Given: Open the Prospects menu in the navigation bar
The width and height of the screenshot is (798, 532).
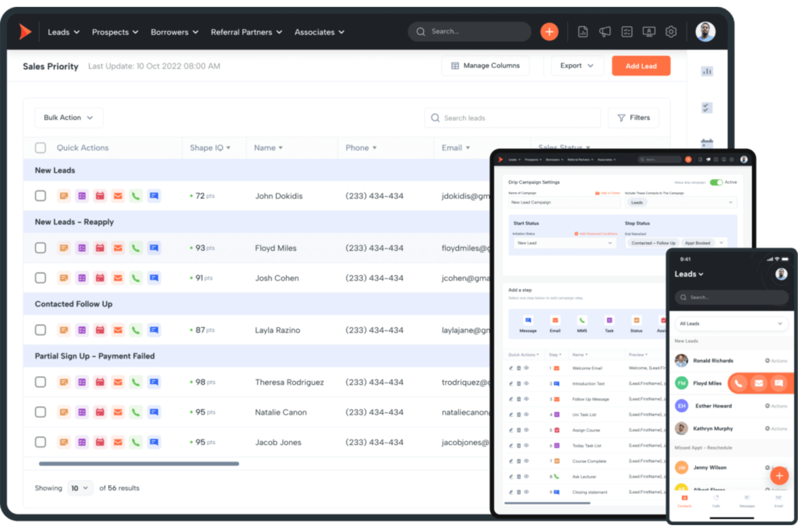Looking at the screenshot, I should point(115,32).
